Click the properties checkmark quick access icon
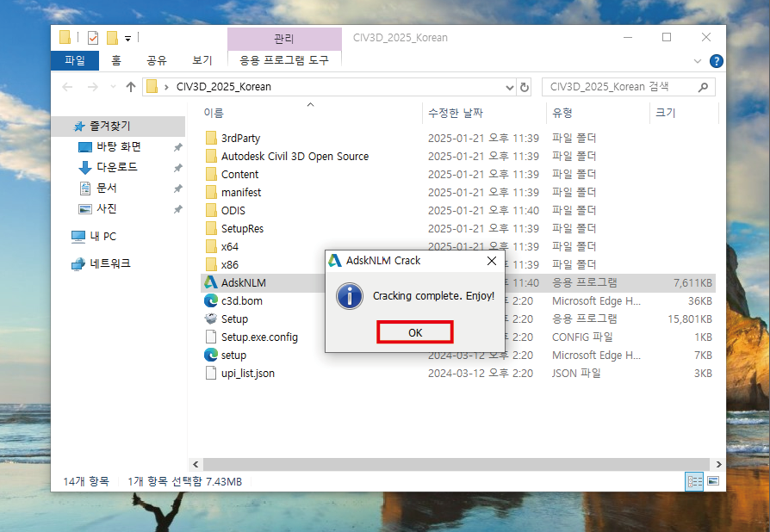The height and width of the screenshot is (532, 770). pos(93,38)
